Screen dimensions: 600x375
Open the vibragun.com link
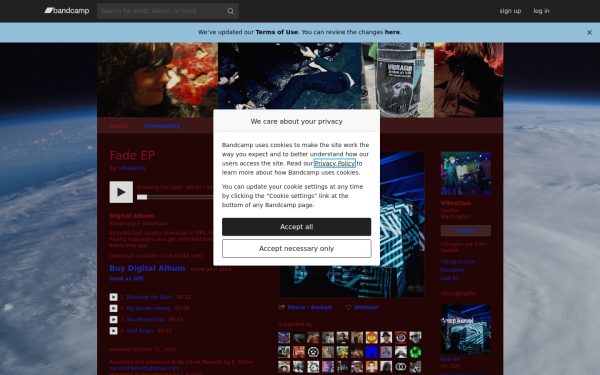tap(458, 262)
